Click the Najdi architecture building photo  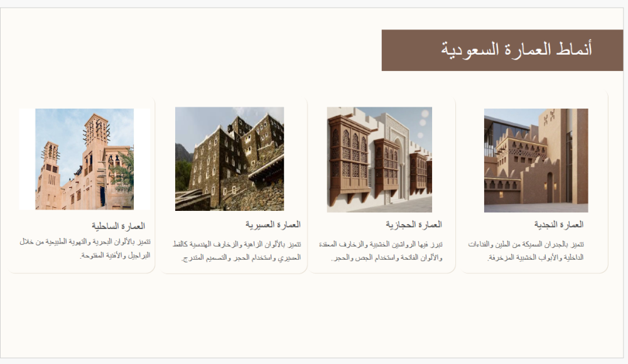(x=536, y=160)
